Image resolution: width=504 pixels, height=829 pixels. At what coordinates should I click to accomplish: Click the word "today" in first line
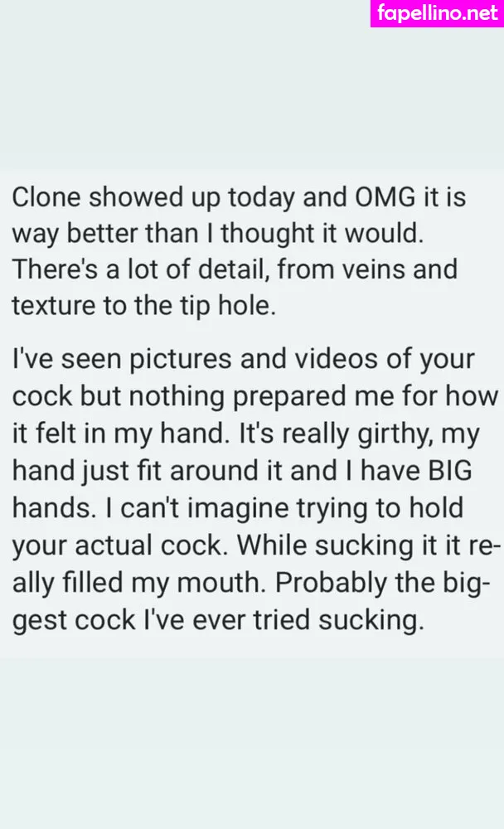point(261,198)
